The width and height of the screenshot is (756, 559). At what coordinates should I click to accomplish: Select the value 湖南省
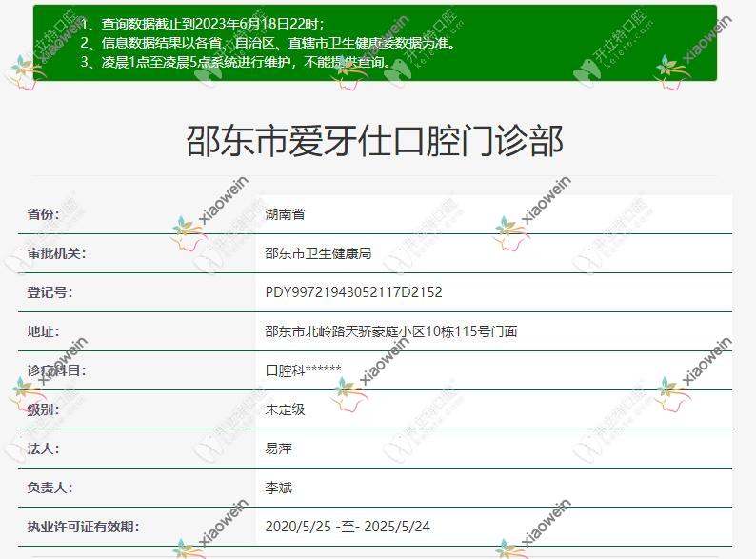pos(285,214)
